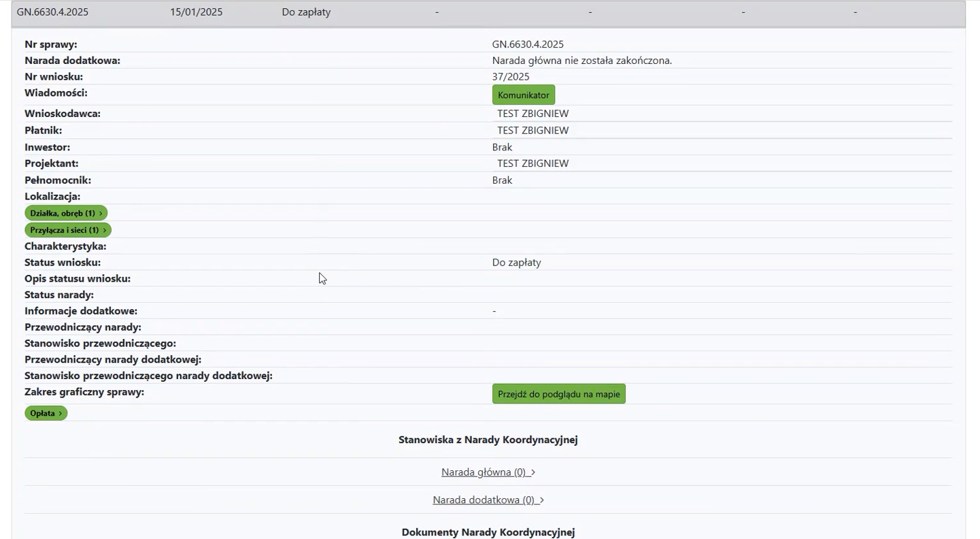
Task: Click the Nr wniosku value 37/2025
Action: 511,77
